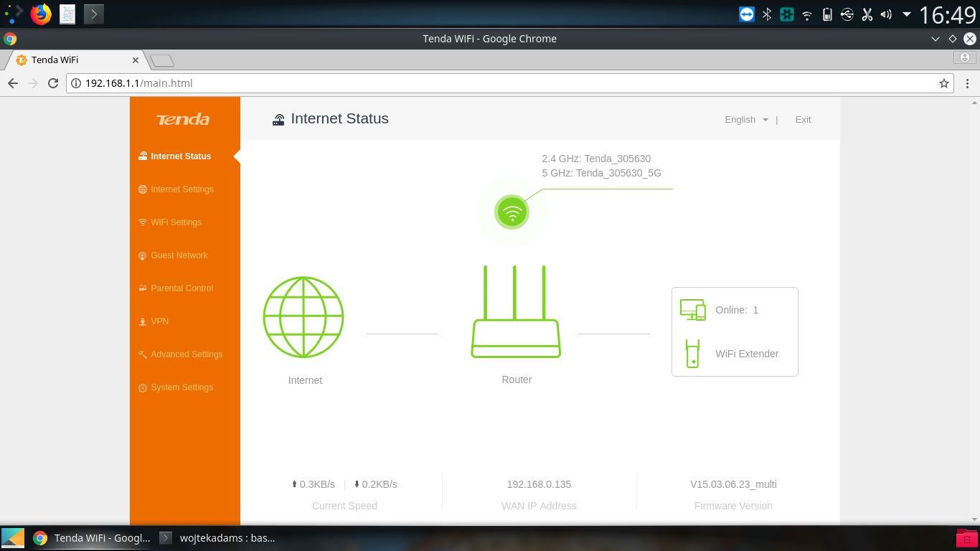Viewport: 980px width, 551px height.
Task: Open the volume tray icon
Action: click(886, 14)
